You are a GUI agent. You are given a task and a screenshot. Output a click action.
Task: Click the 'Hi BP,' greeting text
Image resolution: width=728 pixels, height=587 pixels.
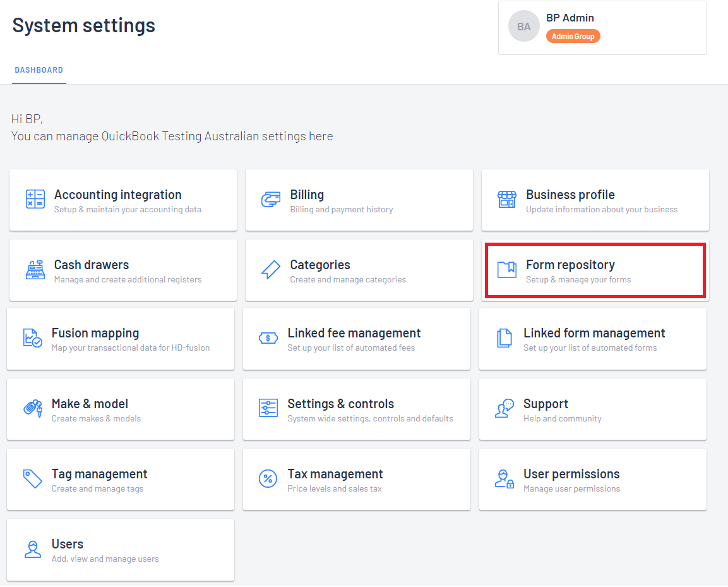click(x=27, y=119)
